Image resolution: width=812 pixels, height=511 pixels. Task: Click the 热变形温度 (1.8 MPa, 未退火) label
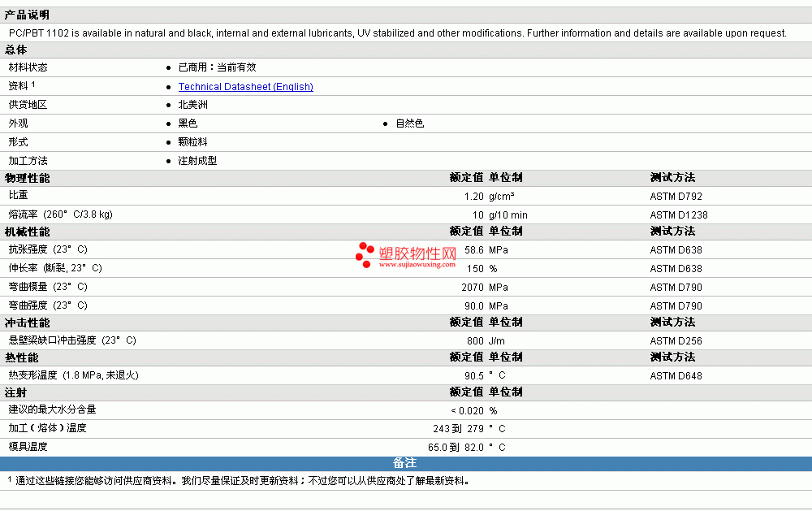[x=74, y=375]
